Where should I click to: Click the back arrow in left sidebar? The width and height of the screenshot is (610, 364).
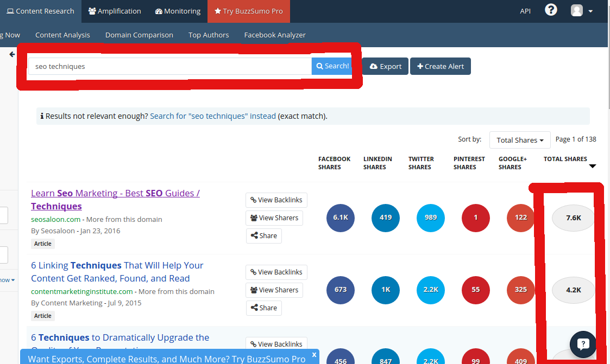(12, 54)
